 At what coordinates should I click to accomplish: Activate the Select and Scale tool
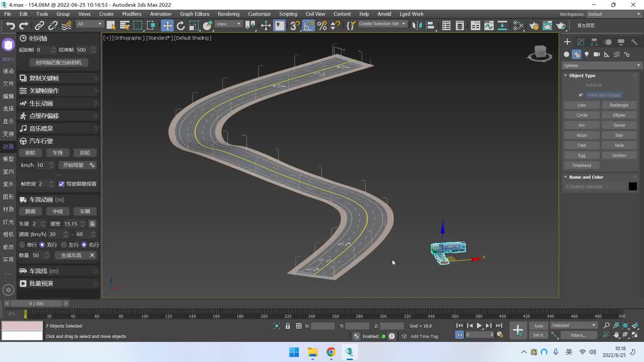point(194,26)
